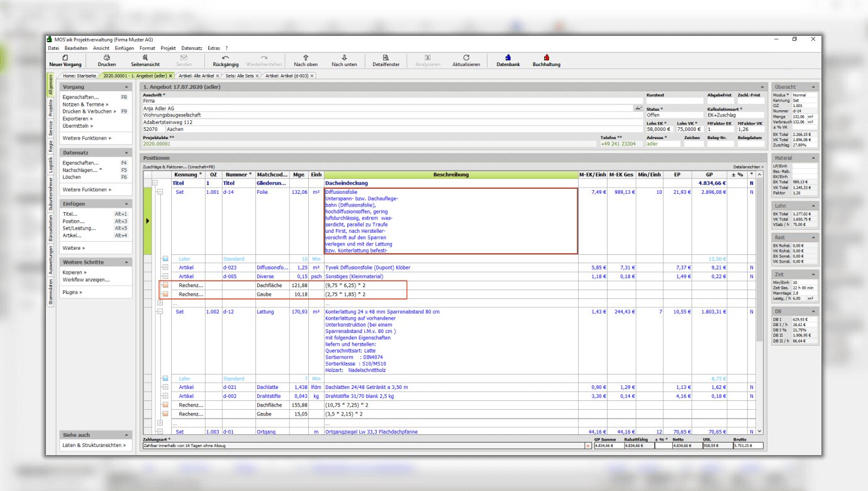
Task: Refresh using the Aktualisieren icon
Action: pyautogui.click(x=466, y=57)
